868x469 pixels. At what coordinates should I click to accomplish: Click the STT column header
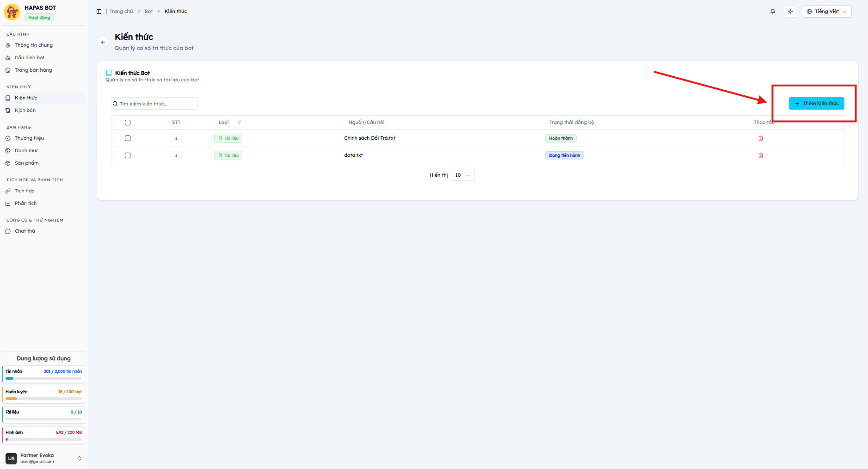click(176, 123)
